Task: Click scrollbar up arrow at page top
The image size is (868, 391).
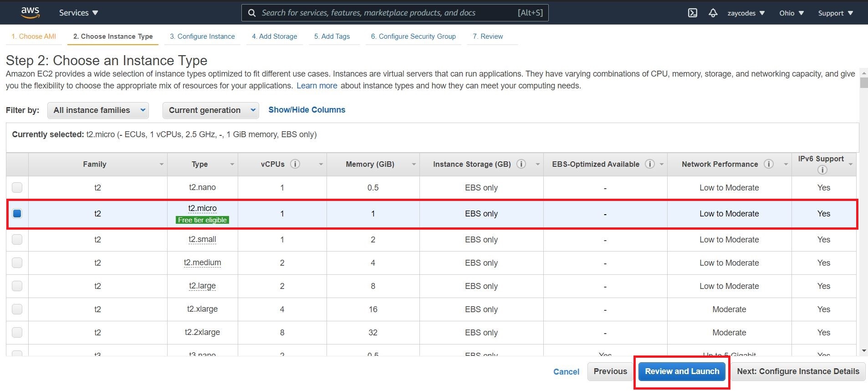Action: (864, 72)
